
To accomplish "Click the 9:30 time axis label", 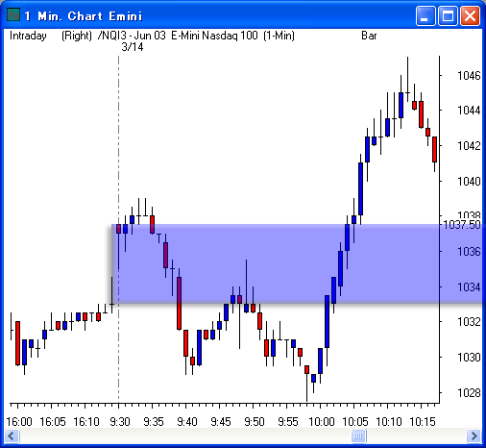I will [120, 422].
